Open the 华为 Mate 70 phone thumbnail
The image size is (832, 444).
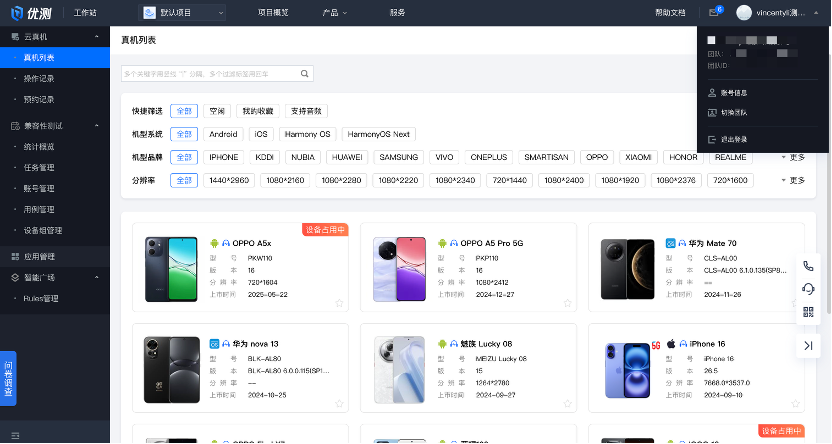pyautogui.click(x=628, y=269)
